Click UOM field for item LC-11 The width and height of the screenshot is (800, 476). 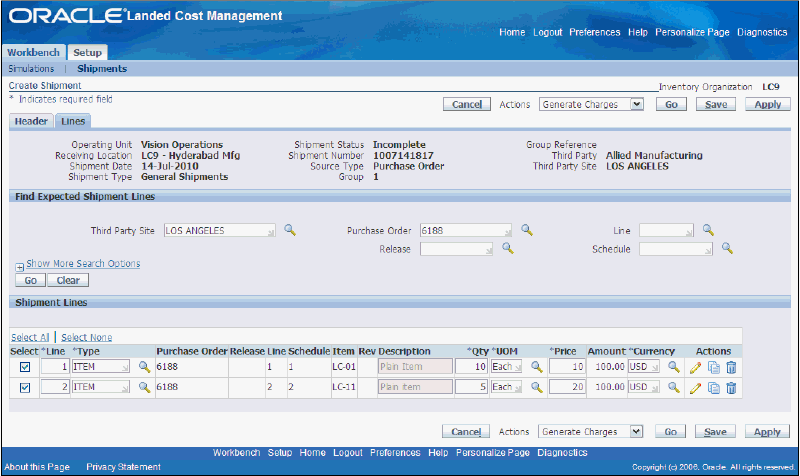pos(506,387)
